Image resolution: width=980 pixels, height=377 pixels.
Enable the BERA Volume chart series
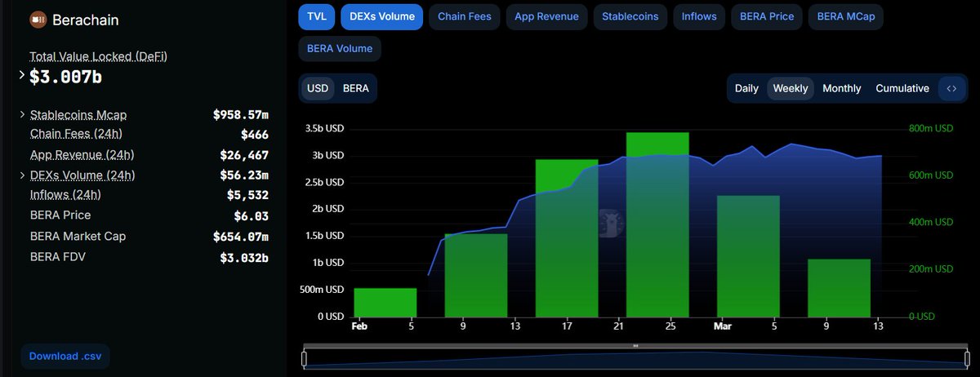point(340,48)
